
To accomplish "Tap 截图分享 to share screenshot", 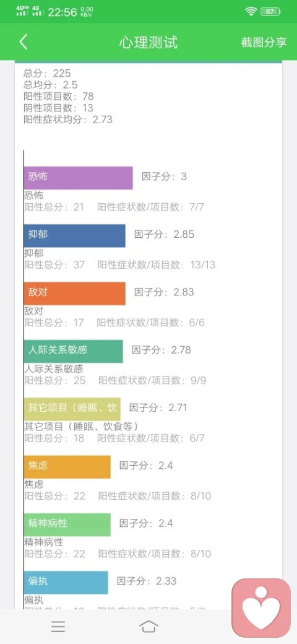I will point(264,42).
